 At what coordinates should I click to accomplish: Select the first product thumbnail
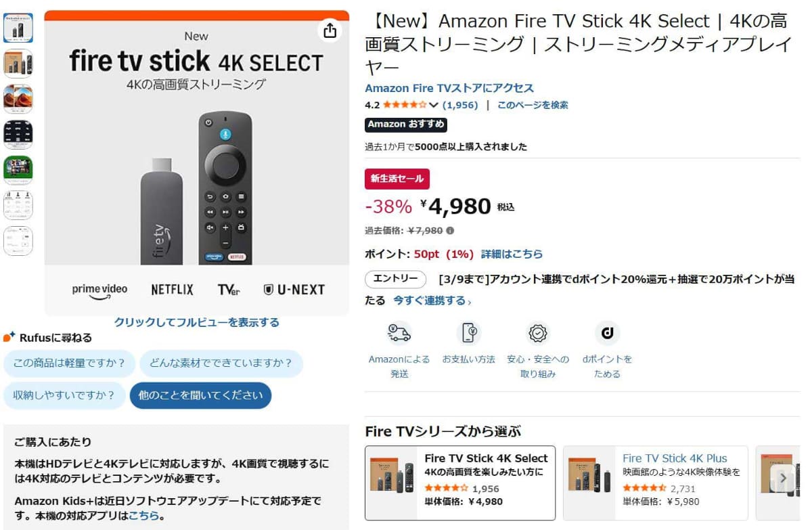pos(18,28)
